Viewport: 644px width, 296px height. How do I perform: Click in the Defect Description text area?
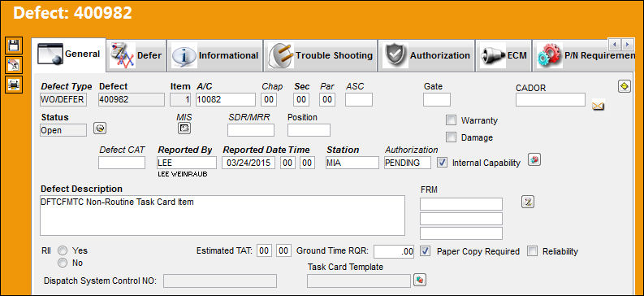pos(223,215)
